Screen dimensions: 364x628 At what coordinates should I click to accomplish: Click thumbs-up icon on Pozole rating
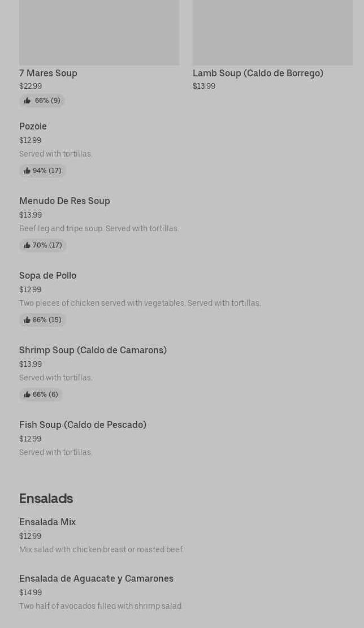[x=27, y=171]
